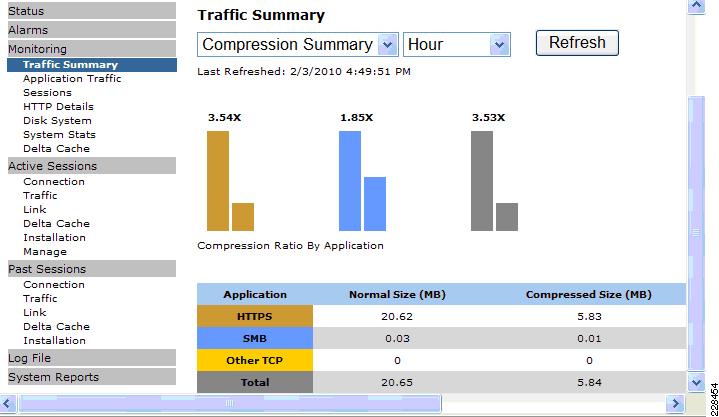Open the System Reports section
Viewport: 719px width, 417px height.
[92, 377]
